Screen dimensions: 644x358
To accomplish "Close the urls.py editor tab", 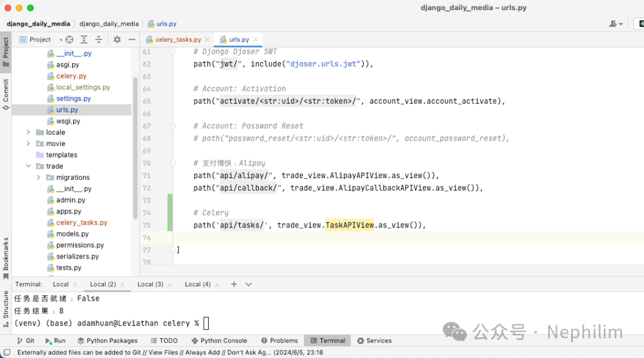I will point(255,39).
